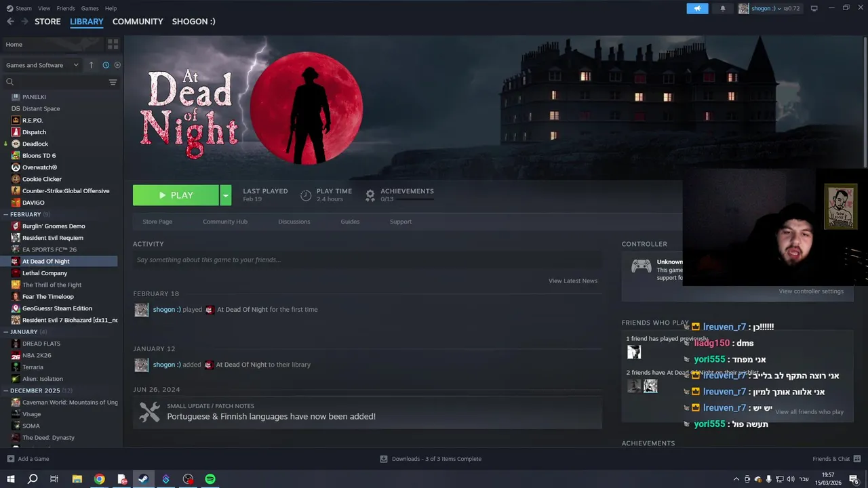The height and width of the screenshot is (488, 868).
Task: Open the Windows Start menu
Action: click(x=11, y=479)
